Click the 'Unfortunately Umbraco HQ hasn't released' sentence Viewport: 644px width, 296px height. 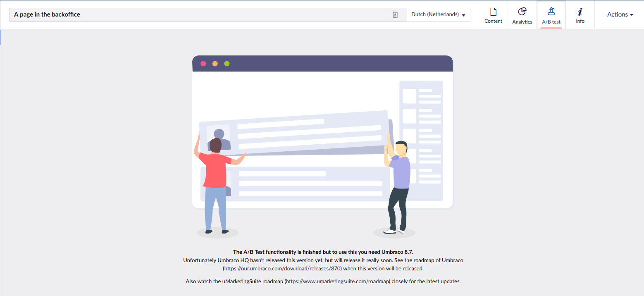pos(323,264)
